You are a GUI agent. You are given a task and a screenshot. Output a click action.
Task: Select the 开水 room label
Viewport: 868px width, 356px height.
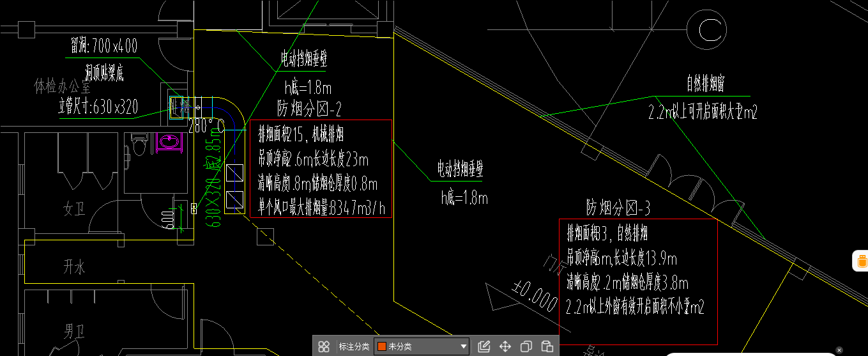click(74, 267)
